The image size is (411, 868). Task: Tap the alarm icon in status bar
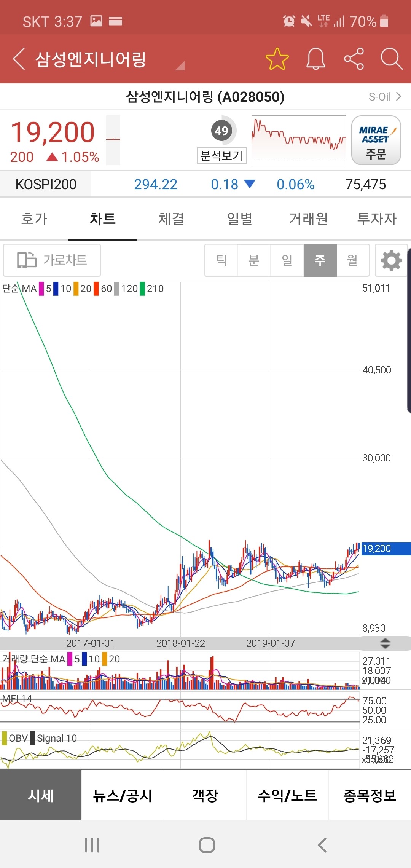289,21
